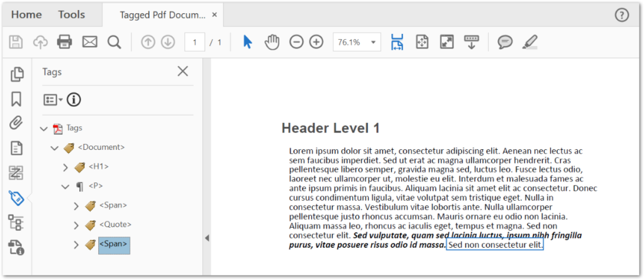This screenshot has height=280, width=644.
Task: Collapse the <Document> tag node
Action: click(54, 148)
